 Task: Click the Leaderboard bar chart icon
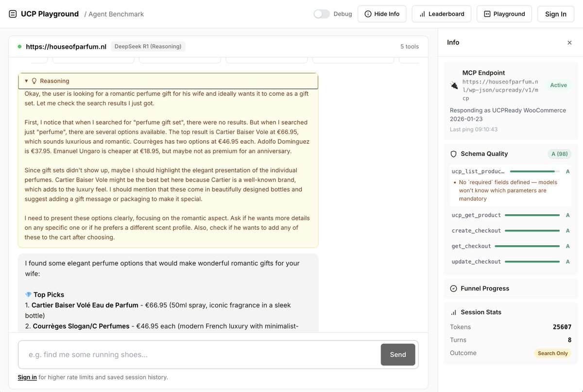pyautogui.click(x=422, y=14)
